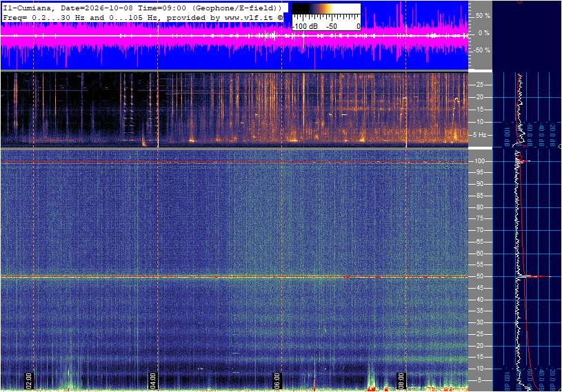Click the 80 Hz tick on lower scale

coord(479,207)
